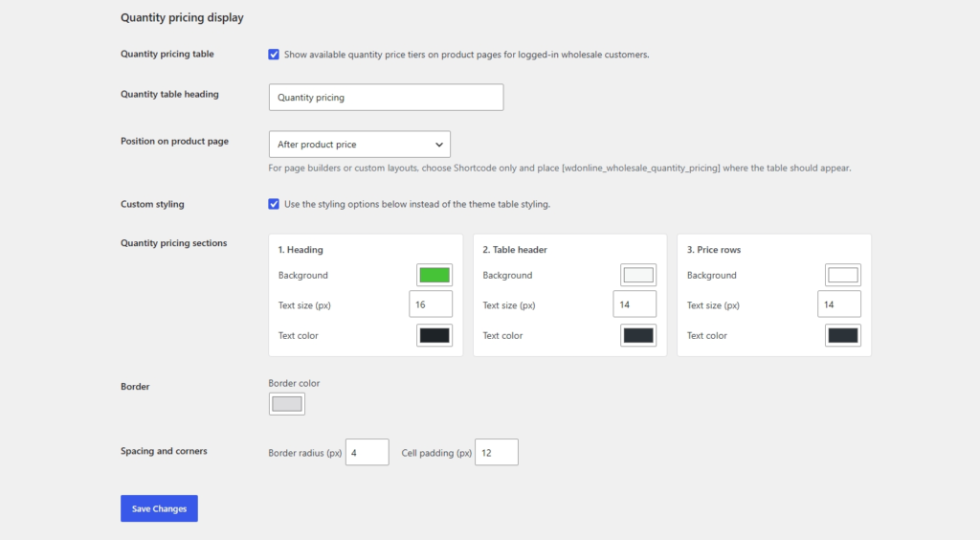Toggle the Custom styling checkbox
This screenshot has width=980, height=540.
click(x=274, y=204)
